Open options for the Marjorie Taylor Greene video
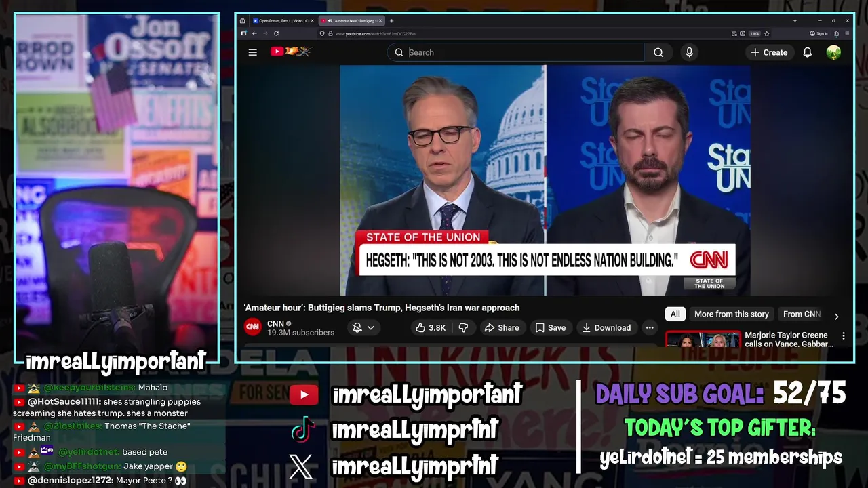The width and height of the screenshot is (868, 488). click(x=844, y=336)
